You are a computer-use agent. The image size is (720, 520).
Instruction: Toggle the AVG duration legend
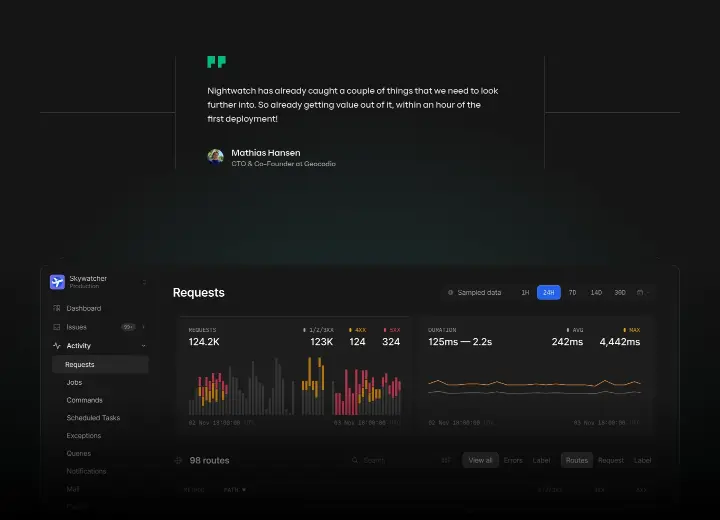click(x=574, y=330)
